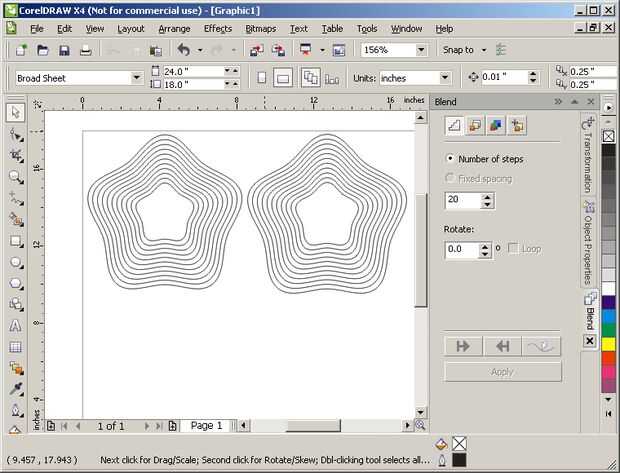Viewport: 620px width, 473px height.
Task: Choose the Fixed spacing radio button
Action: click(450, 178)
